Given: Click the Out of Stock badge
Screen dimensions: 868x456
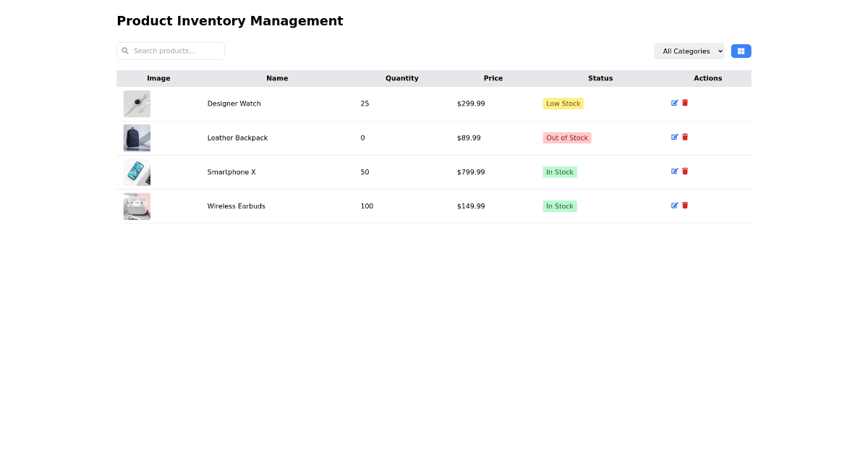Looking at the screenshot, I should (567, 138).
